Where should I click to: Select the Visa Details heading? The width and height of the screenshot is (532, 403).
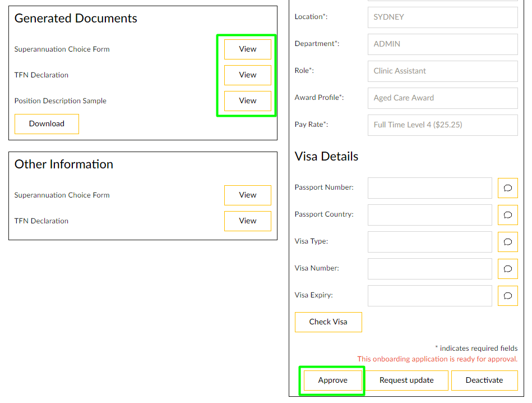click(326, 157)
